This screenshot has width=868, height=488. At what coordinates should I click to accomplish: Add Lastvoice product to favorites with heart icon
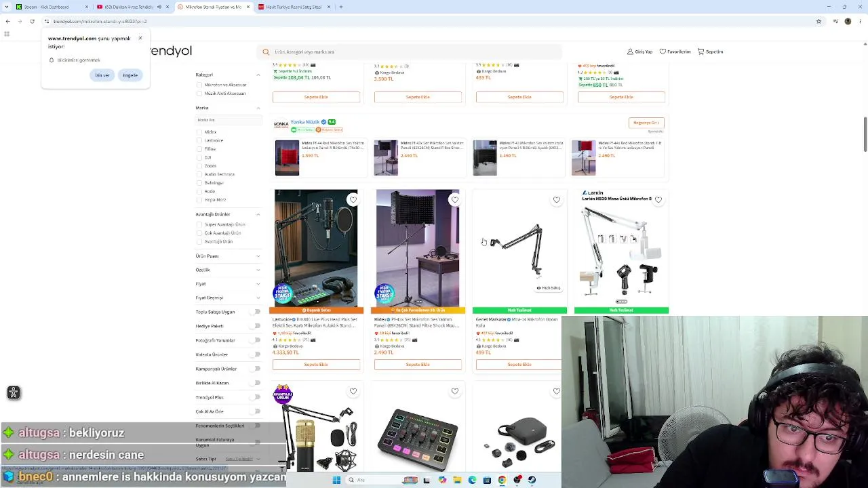pyautogui.click(x=353, y=199)
